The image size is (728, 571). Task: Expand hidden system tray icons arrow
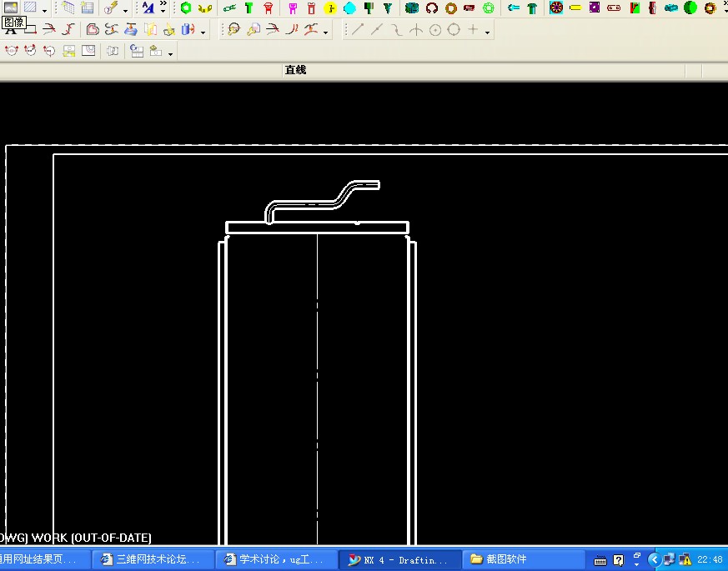coord(655,559)
